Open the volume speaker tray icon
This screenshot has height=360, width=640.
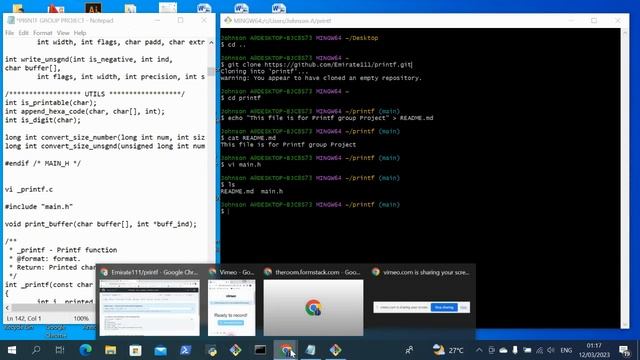(551, 350)
